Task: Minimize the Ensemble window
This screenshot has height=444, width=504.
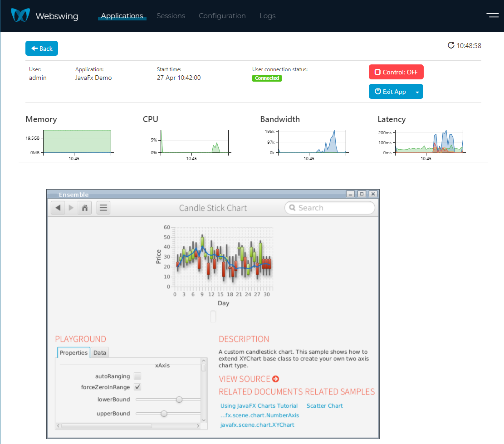Action: pyautogui.click(x=350, y=194)
